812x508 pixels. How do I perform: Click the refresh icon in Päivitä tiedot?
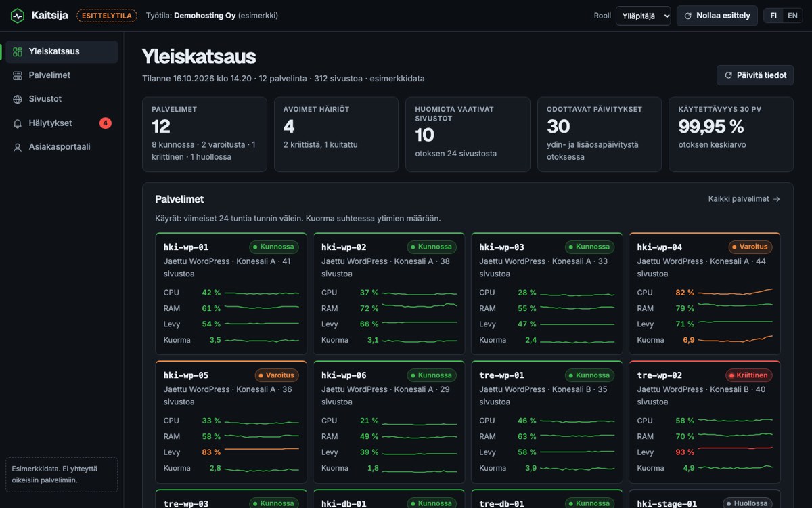pos(729,75)
